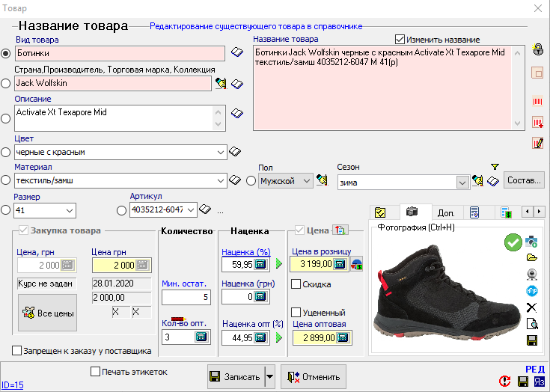Click the Состав... button

(524, 180)
